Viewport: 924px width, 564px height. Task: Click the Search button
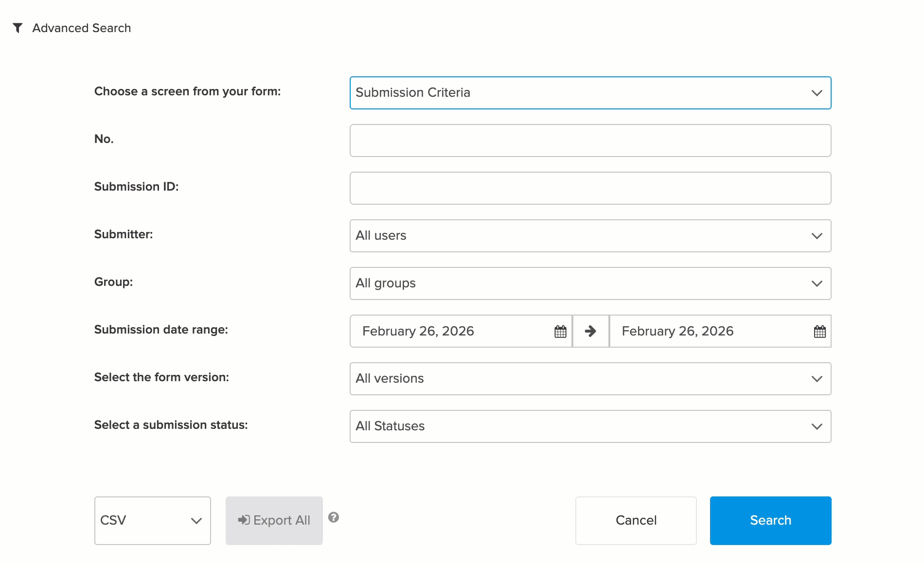coord(770,520)
